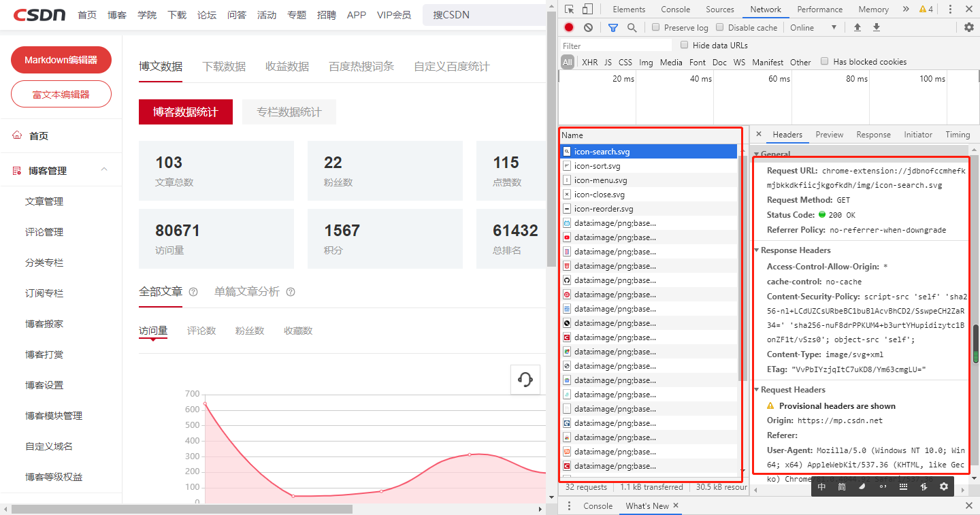Click the red record network log button
980x515 pixels.
coord(570,27)
